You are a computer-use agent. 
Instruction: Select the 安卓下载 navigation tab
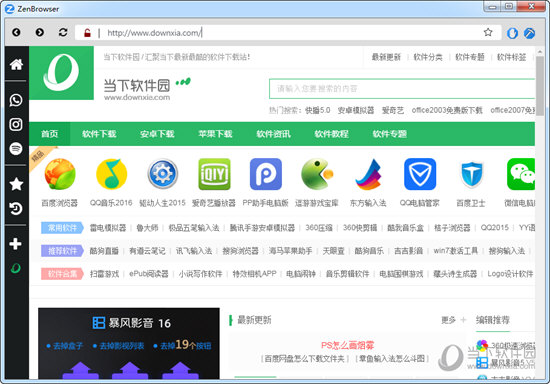click(157, 134)
